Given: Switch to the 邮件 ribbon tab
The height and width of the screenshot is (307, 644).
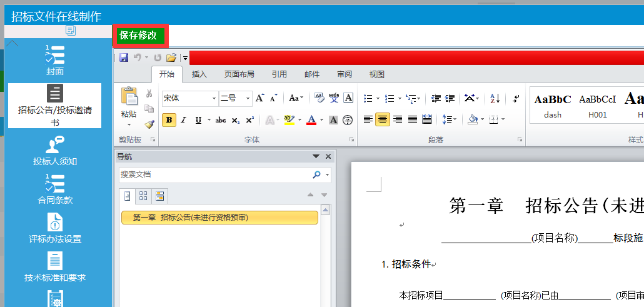Looking at the screenshot, I should pyautogui.click(x=312, y=74).
